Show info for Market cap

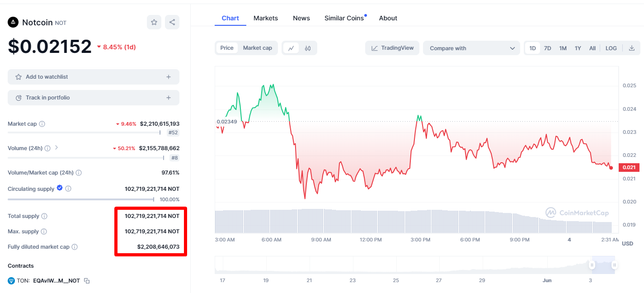point(42,124)
